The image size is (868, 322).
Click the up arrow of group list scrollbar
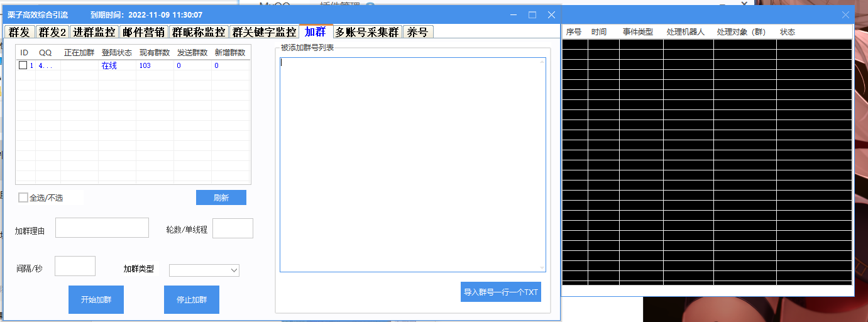(542, 62)
